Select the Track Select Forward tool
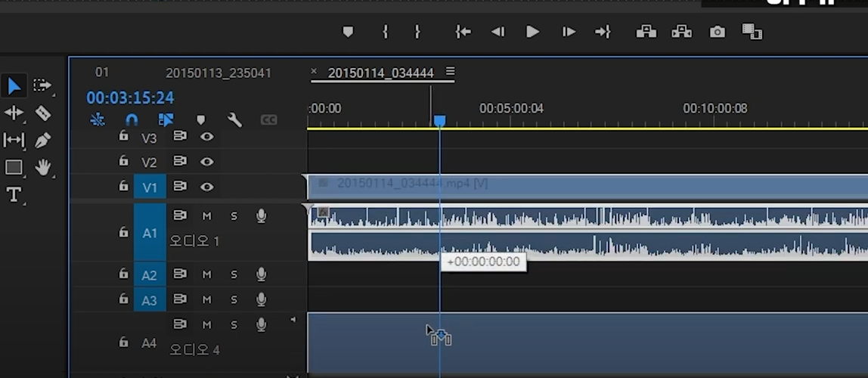Screen dimensions: 868x378 point(42,85)
